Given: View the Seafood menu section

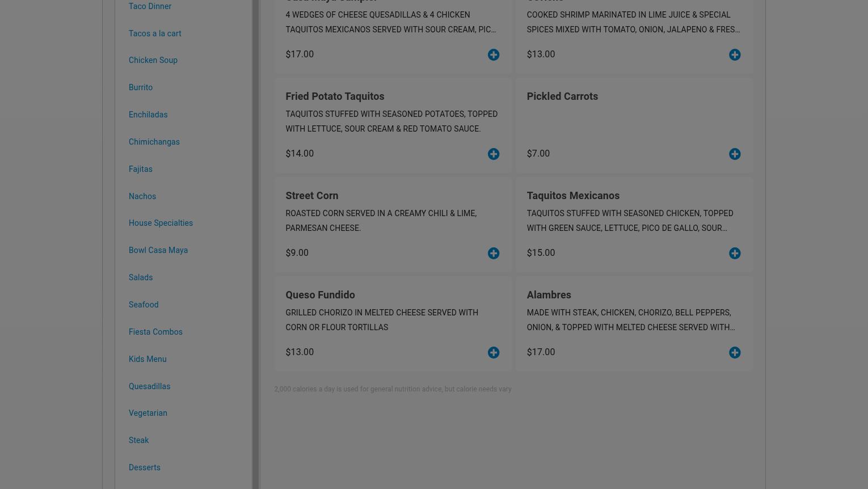Looking at the screenshot, I should tap(144, 305).
